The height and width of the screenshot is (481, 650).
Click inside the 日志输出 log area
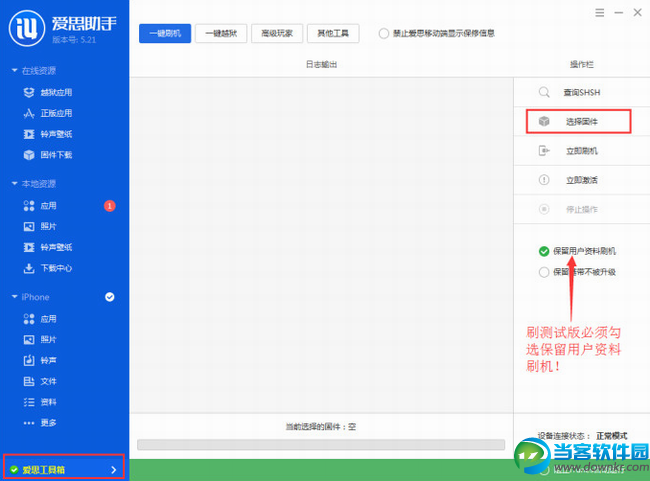(321, 245)
